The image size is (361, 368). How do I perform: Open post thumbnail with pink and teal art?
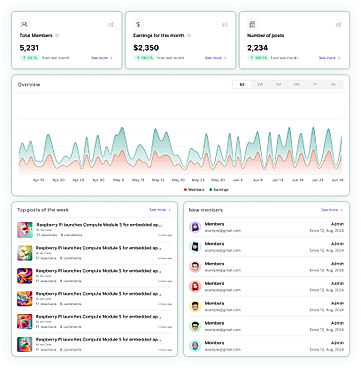(25, 230)
